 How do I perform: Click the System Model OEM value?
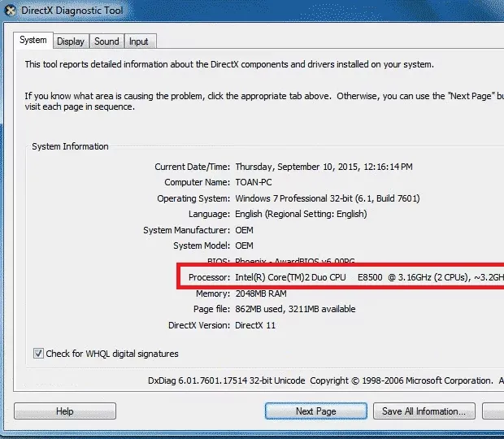tap(244, 246)
